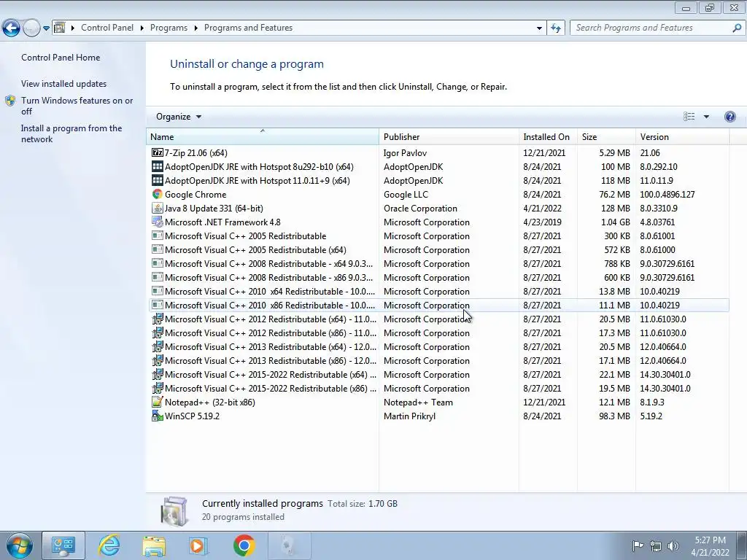Click the Back navigation arrow

(11, 28)
